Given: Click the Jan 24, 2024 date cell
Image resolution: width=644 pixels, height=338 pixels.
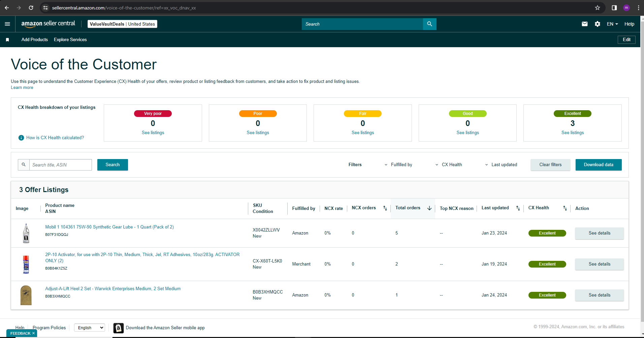Looking at the screenshot, I should pos(494,295).
